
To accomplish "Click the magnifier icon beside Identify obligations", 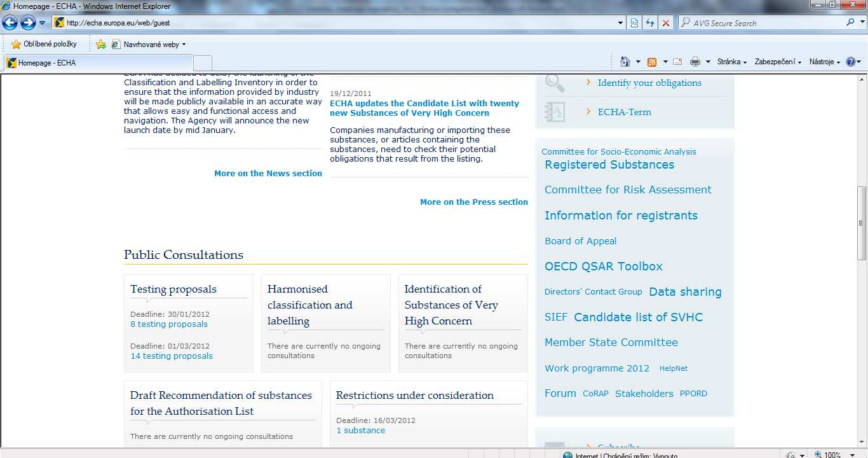I will (555, 83).
